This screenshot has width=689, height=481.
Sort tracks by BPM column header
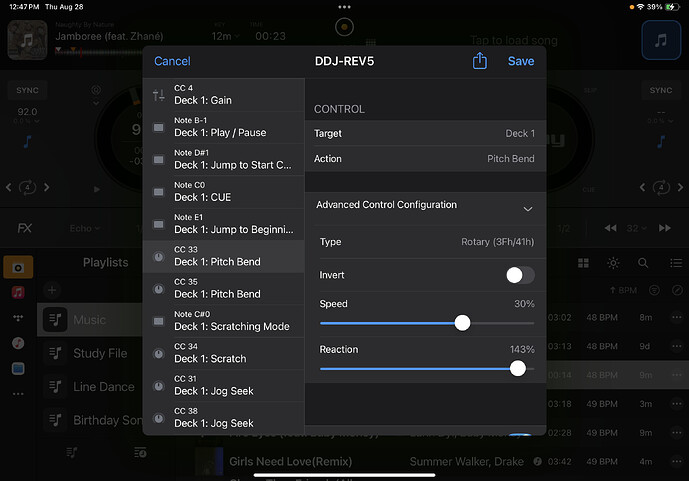[x=623, y=290]
